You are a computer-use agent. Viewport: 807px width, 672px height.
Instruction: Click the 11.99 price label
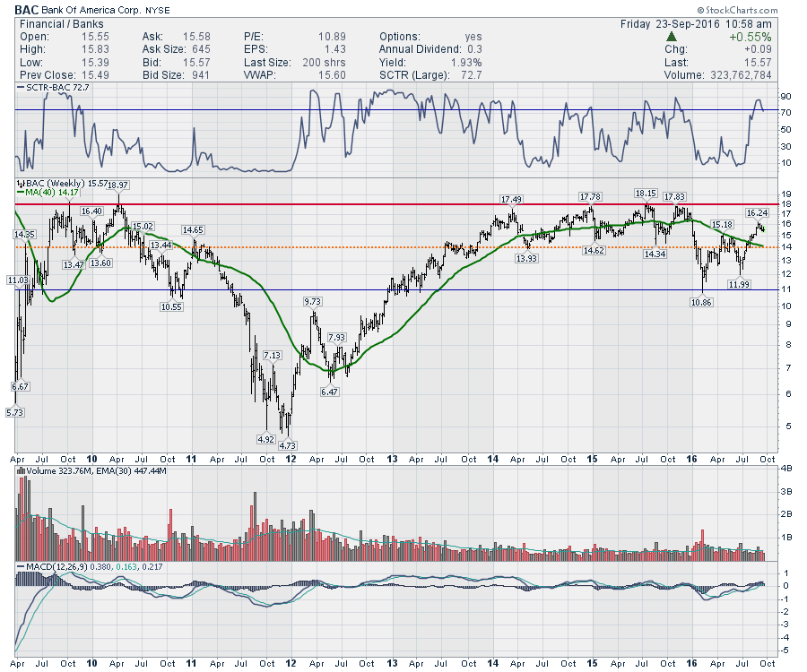coord(739,284)
